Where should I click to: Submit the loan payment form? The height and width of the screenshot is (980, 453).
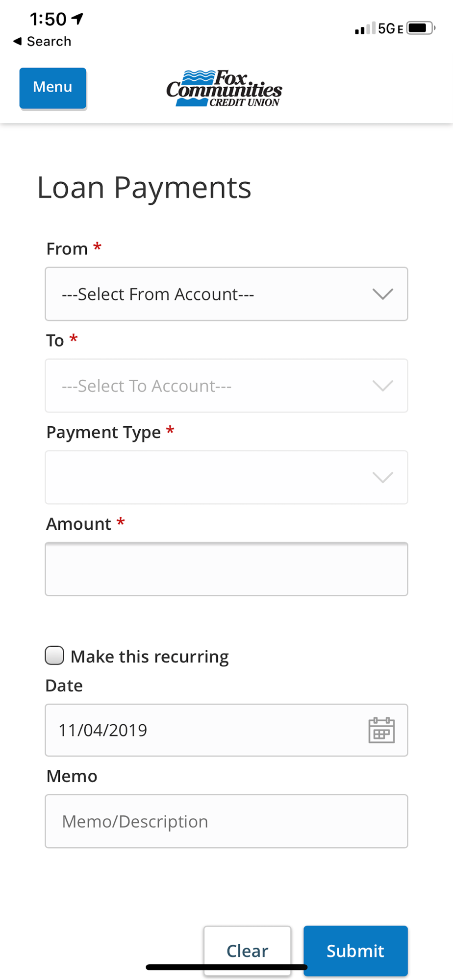click(x=355, y=951)
